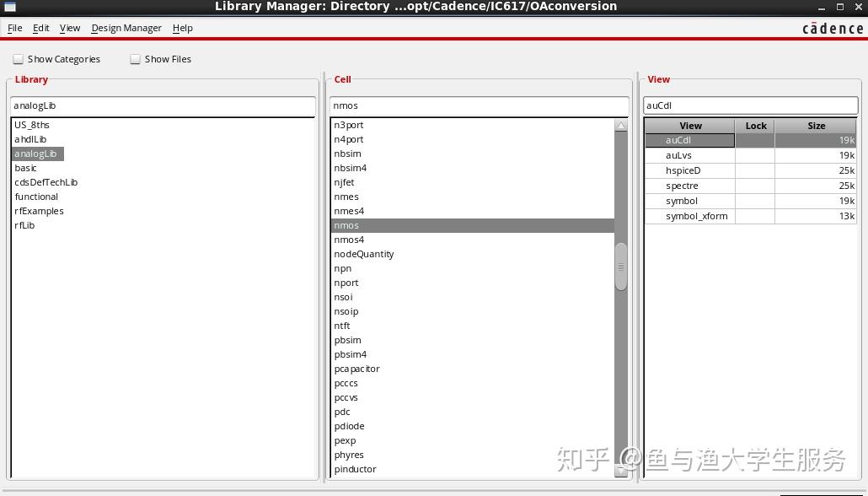
Task: Select the nmos4 cell
Action: click(349, 240)
